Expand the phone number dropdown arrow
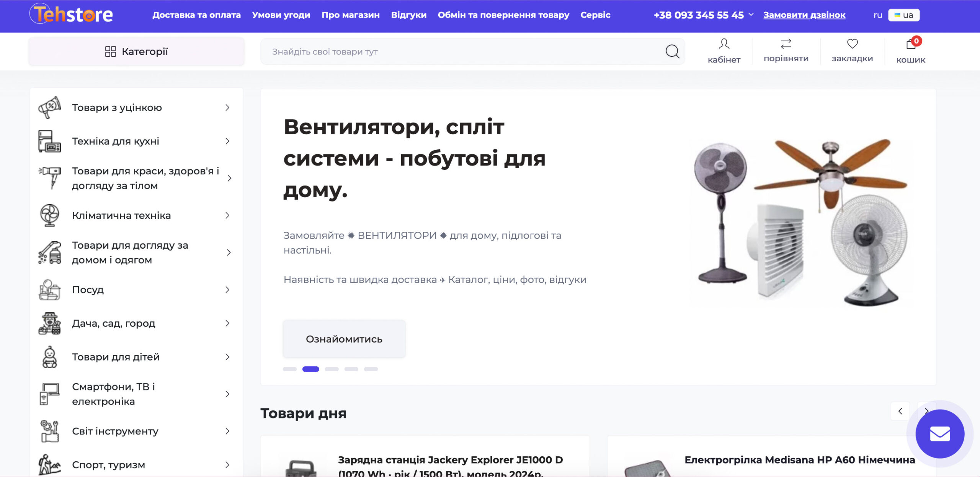Image resolution: width=980 pixels, height=477 pixels. pos(751,15)
